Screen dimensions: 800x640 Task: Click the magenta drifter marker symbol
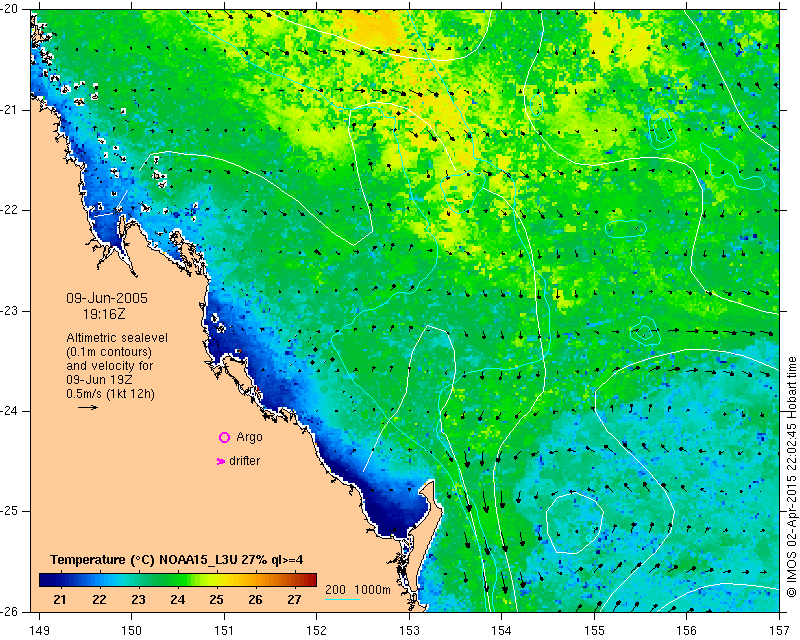[x=220, y=461]
